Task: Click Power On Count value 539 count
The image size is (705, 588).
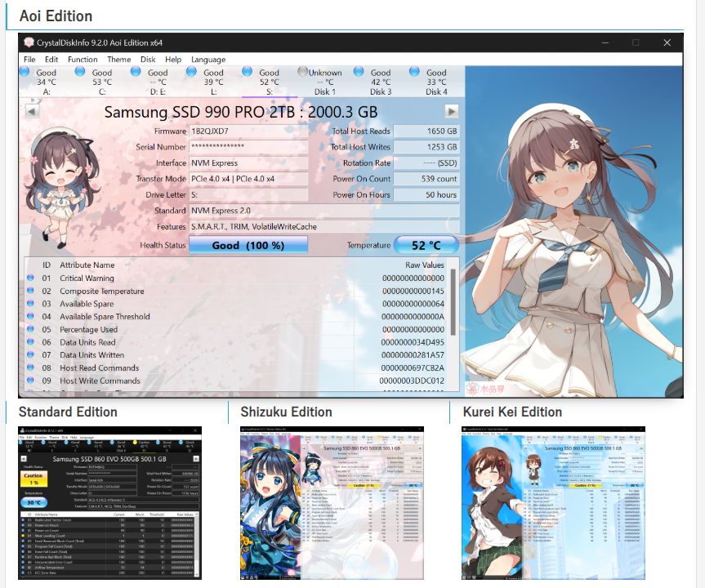Action: click(x=426, y=179)
